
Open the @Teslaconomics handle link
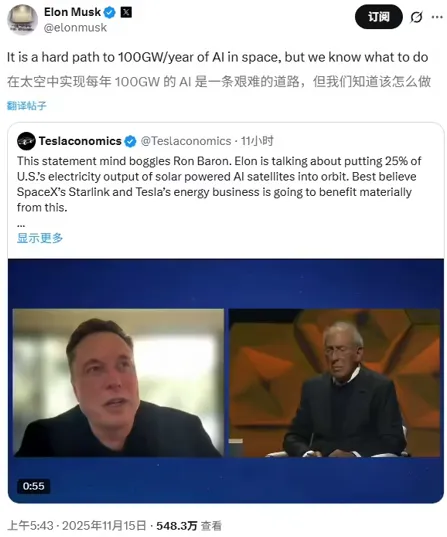point(186,141)
